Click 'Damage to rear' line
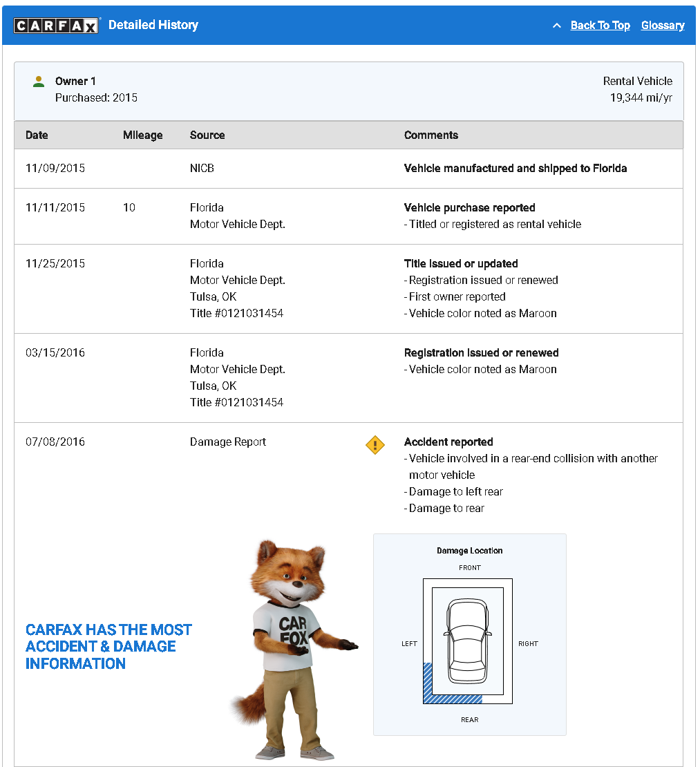 [x=444, y=509]
